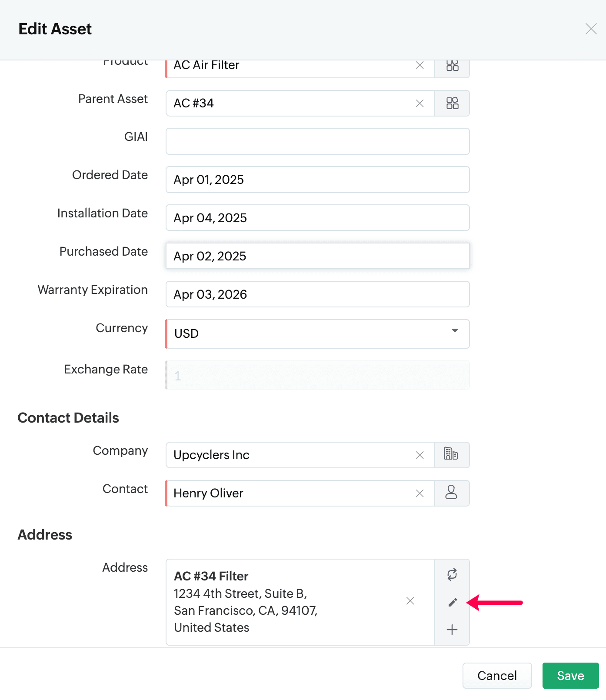Screen dimensions: 606x700
Task: Remove the AC #34 Filter address
Action: click(410, 601)
